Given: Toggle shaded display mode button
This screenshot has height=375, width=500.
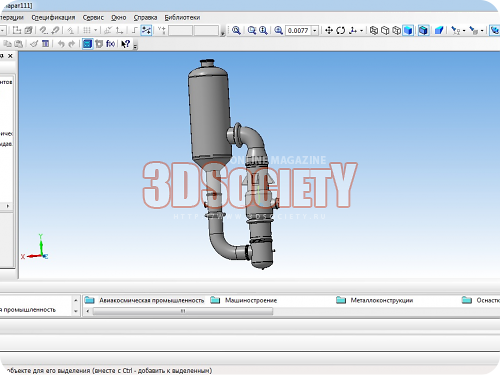Looking at the screenshot, I should [x=408, y=30].
